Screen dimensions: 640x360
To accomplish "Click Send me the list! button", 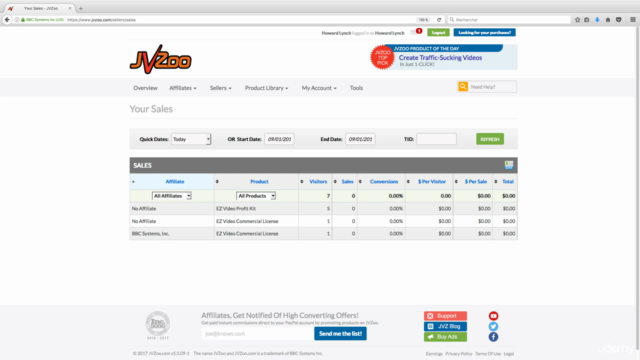I will click(x=340, y=333).
